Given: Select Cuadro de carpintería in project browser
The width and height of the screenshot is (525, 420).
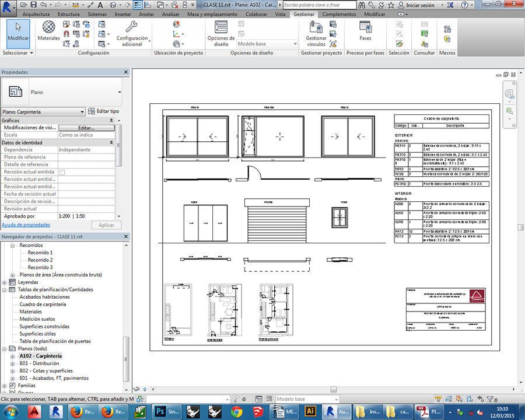Looking at the screenshot, I should pyautogui.click(x=43, y=304).
